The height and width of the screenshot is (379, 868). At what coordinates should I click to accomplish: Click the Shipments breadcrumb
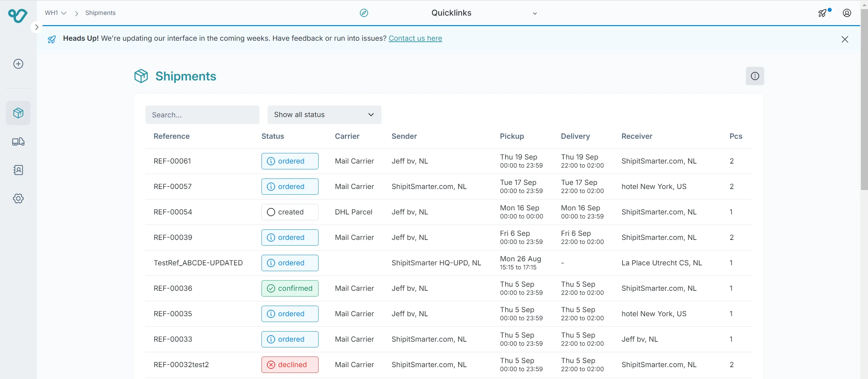[x=100, y=13]
